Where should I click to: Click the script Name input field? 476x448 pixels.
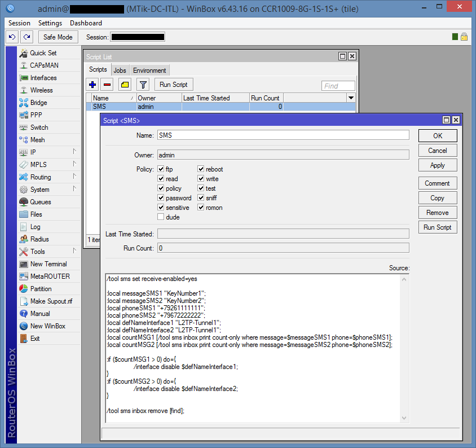tap(283, 135)
